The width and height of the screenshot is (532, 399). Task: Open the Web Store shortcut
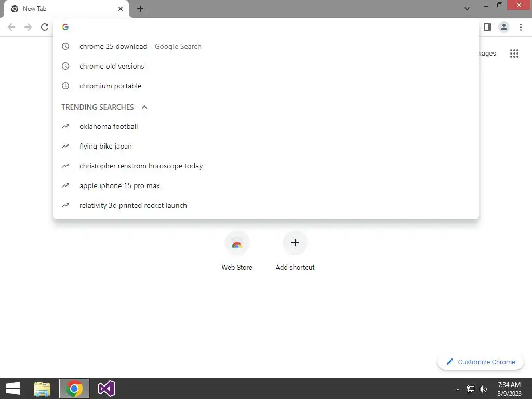tap(237, 251)
